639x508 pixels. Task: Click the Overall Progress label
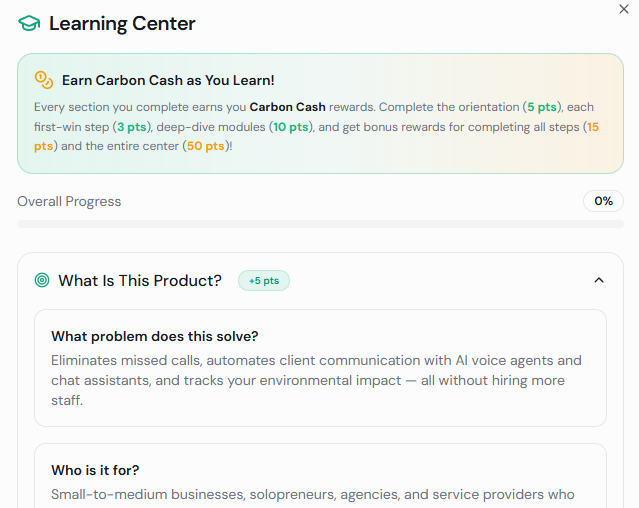tap(69, 201)
